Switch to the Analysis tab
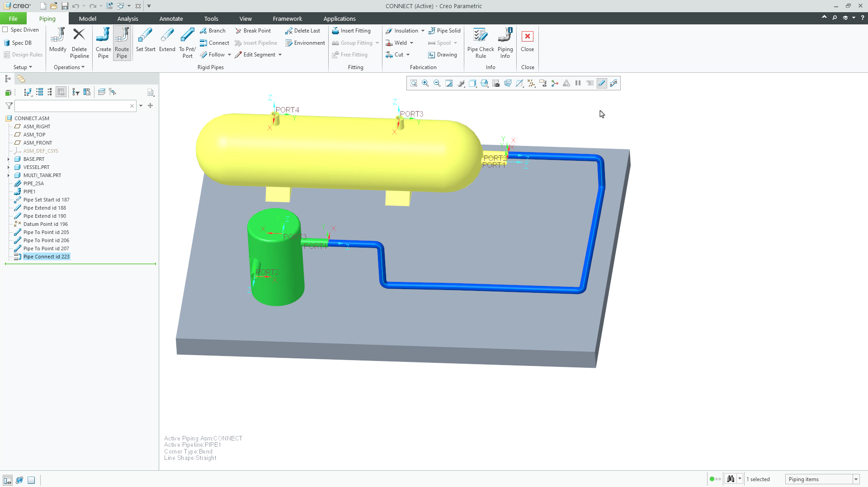 (x=127, y=19)
